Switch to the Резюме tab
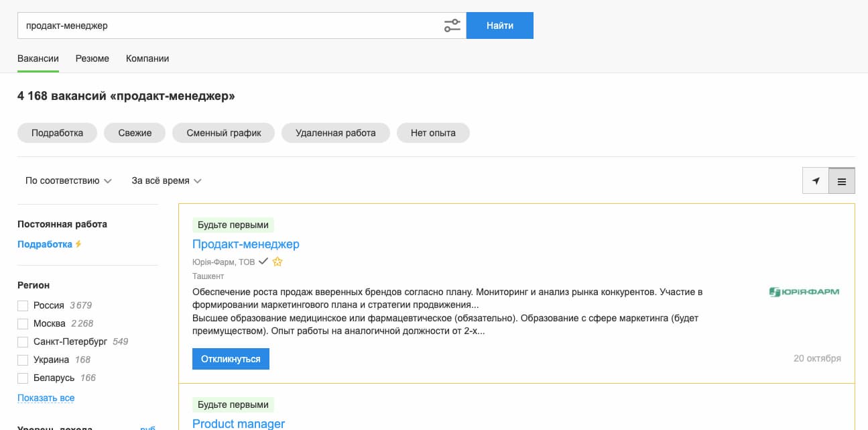Screen dimensions: 868x430 pos(92,58)
